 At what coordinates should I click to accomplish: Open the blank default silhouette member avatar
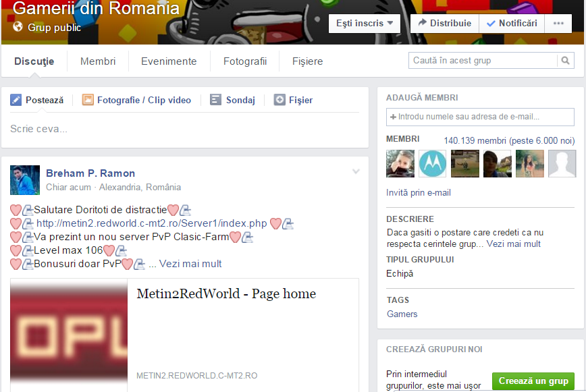(x=562, y=163)
